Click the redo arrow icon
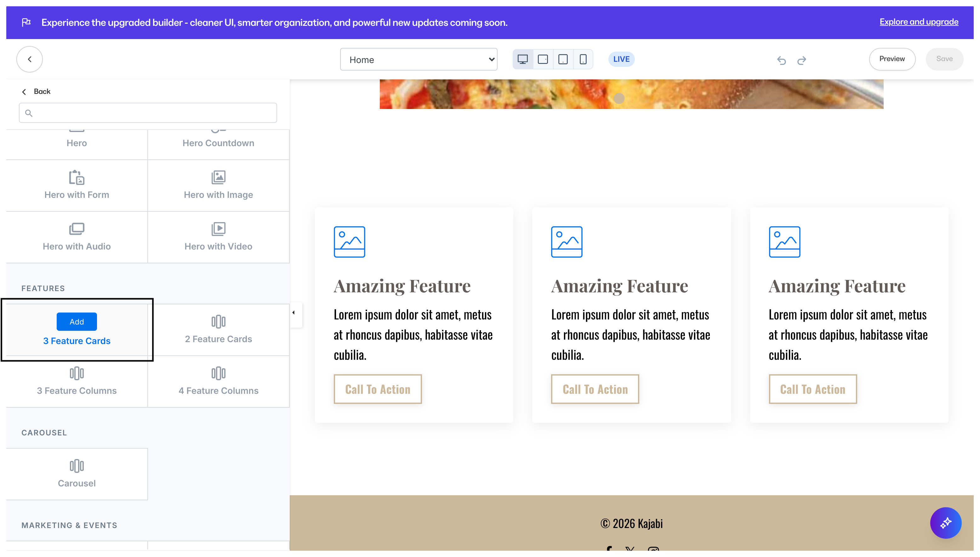980x557 pixels. pos(801,60)
